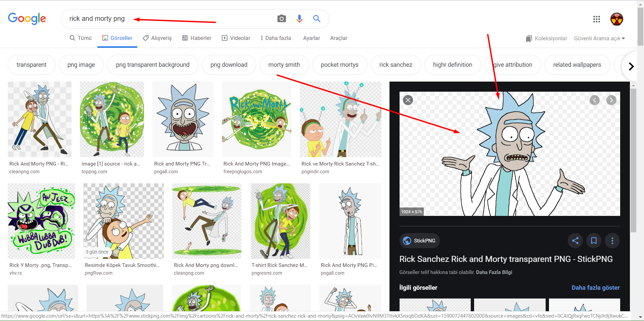Open cleanpng.com portal-jumping thumbnail
644x321 pixels.
coord(207,221)
